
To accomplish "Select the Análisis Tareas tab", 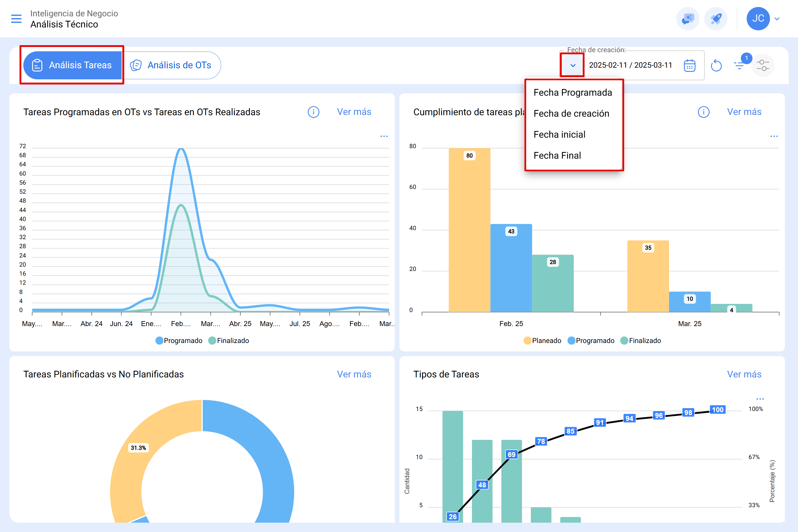I will click(x=73, y=65).
